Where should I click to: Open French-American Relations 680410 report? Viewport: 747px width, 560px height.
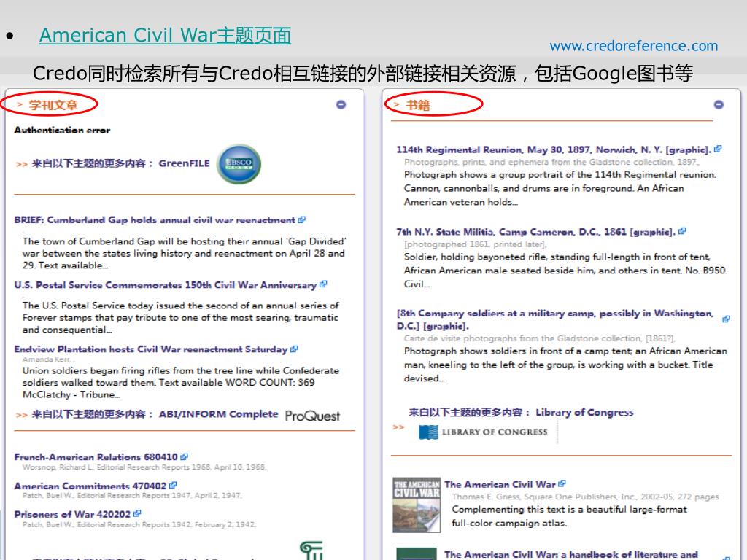pyautogui.click(x=96, y=456)
